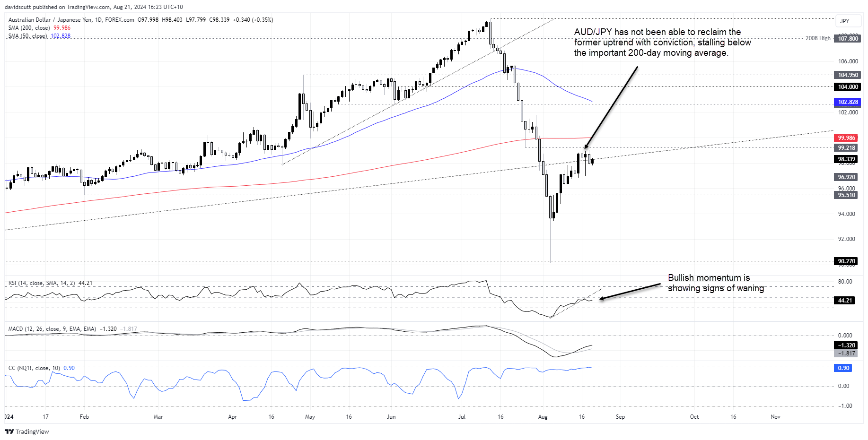The width and height of the screenshot is (868, 440).
Task: Select the CC (NQ1!, close, 10) legend
Action: coord(34,368)
